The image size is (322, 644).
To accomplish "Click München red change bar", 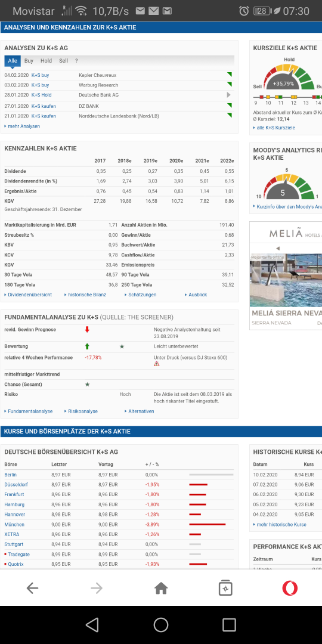I will click(208, 525).
